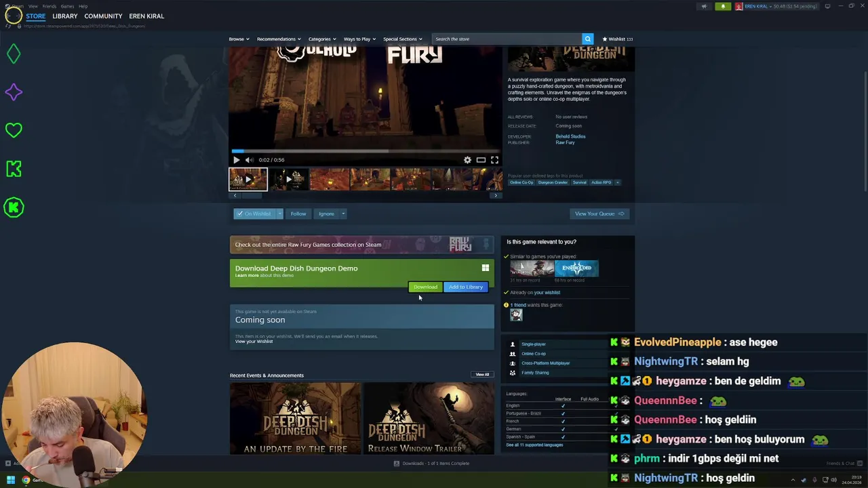Open the Behold Studios developer link
The width and height of the screenshot is (868, 488).
570,136
